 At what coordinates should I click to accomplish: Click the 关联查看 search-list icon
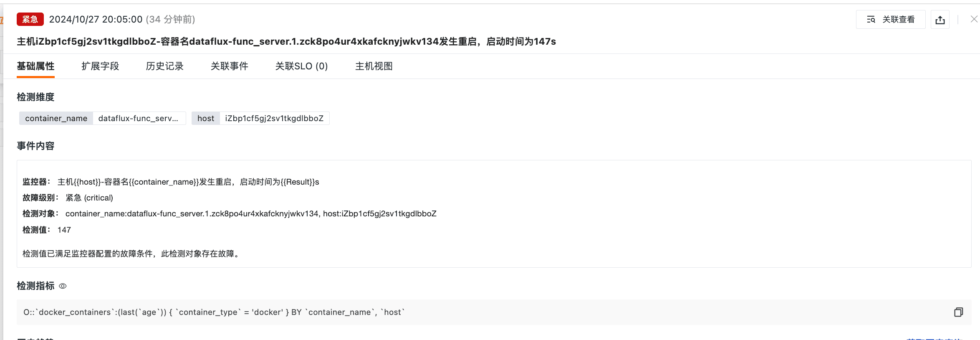tap(871, 20)
